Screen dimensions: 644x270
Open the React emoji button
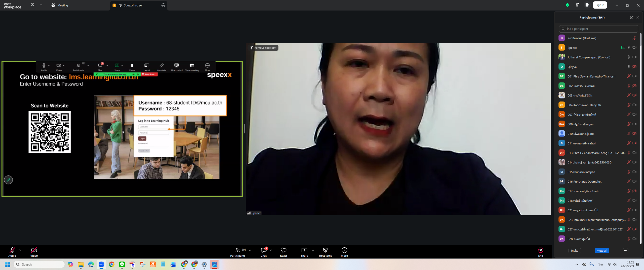283,252
